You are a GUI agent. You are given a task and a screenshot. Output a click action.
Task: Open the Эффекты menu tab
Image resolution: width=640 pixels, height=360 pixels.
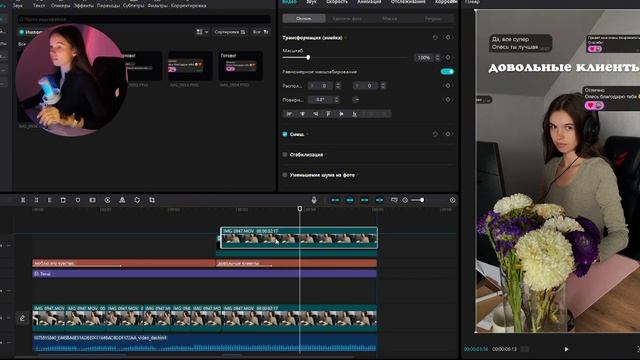pos(84,5)
